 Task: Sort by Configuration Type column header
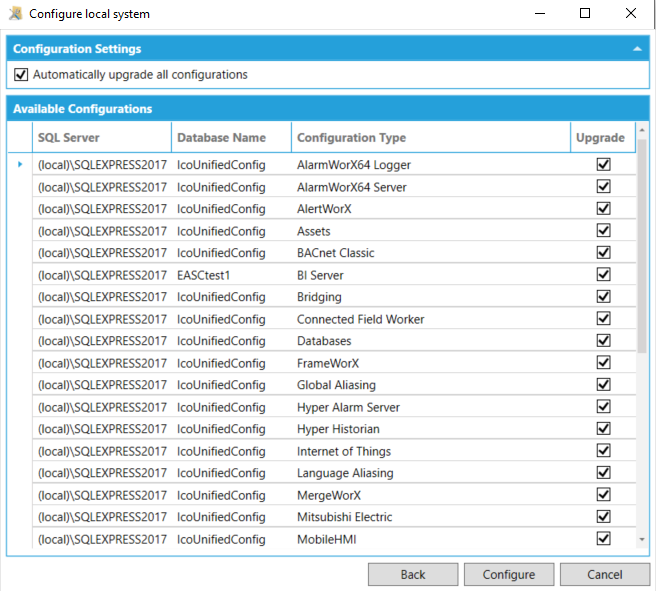pyautogui.click(x=431, y=138)
